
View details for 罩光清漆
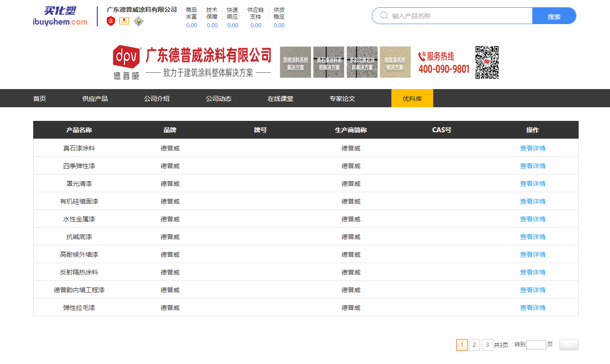pos(533,184)
